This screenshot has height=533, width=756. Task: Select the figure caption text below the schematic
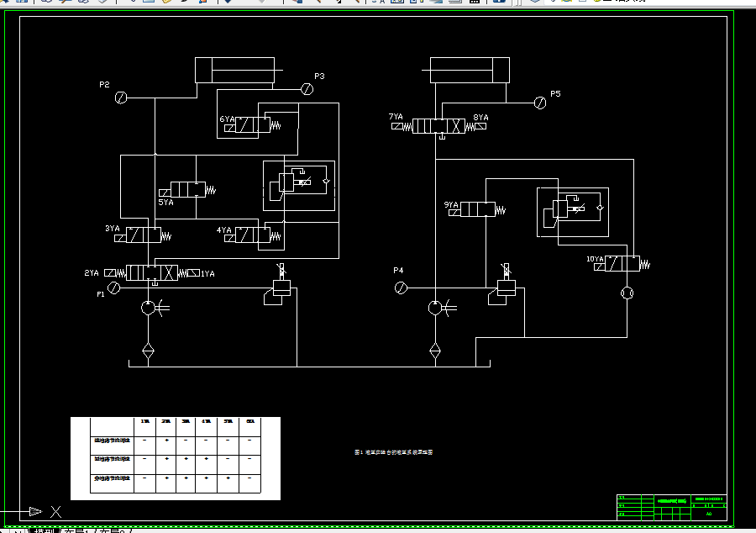tap(393, 452)
